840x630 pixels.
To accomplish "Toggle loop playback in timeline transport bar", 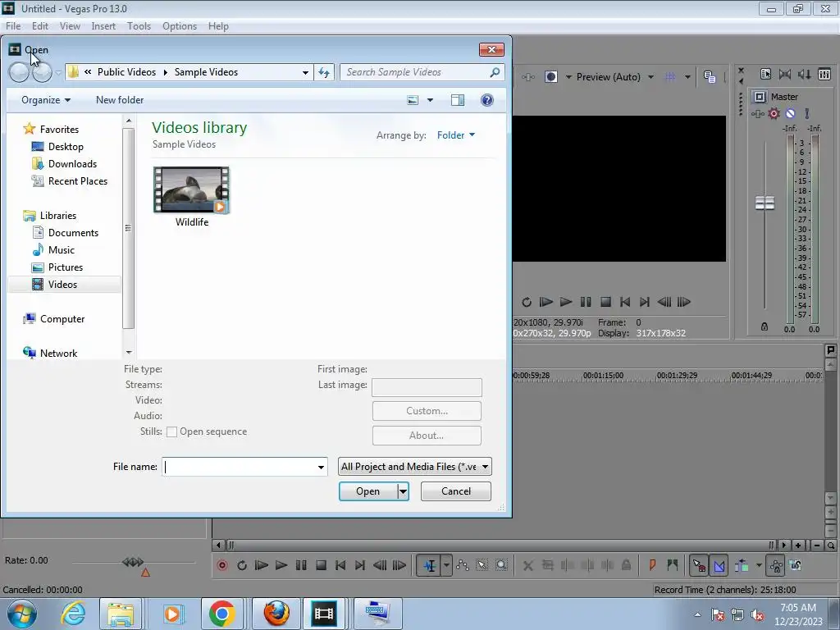I will coord(242,565).
